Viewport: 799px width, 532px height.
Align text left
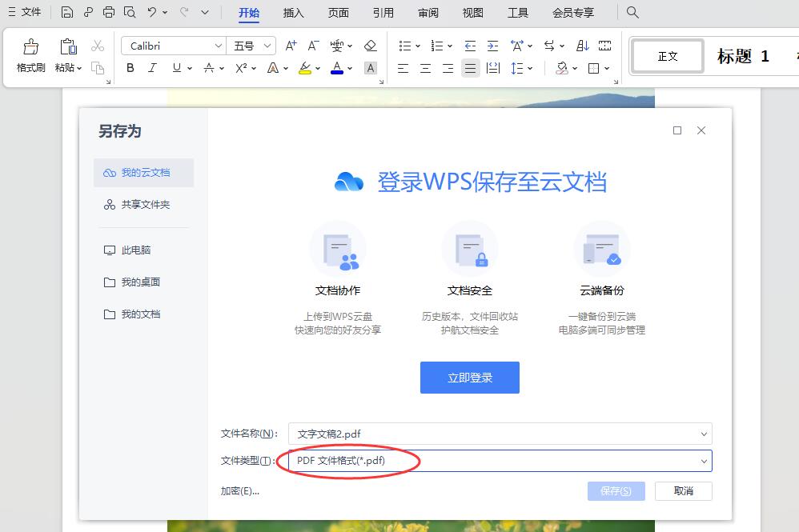pyautogui.click(x=403, y=68)
